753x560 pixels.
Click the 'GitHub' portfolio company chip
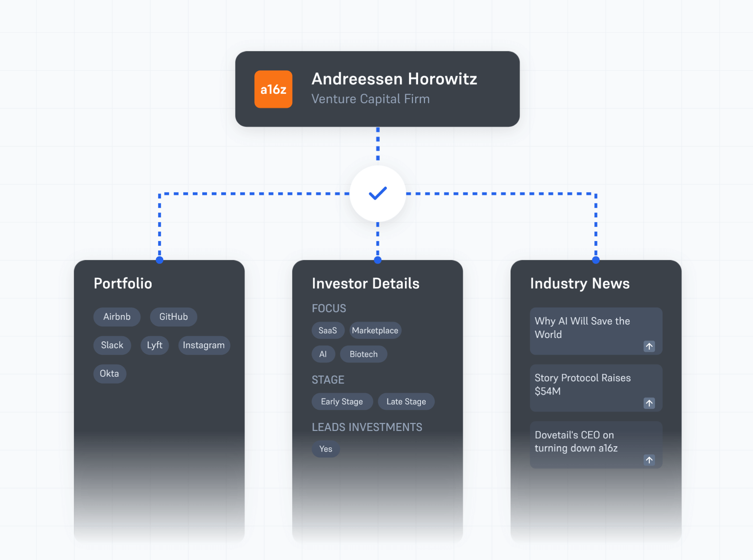(x=173, y=317)
